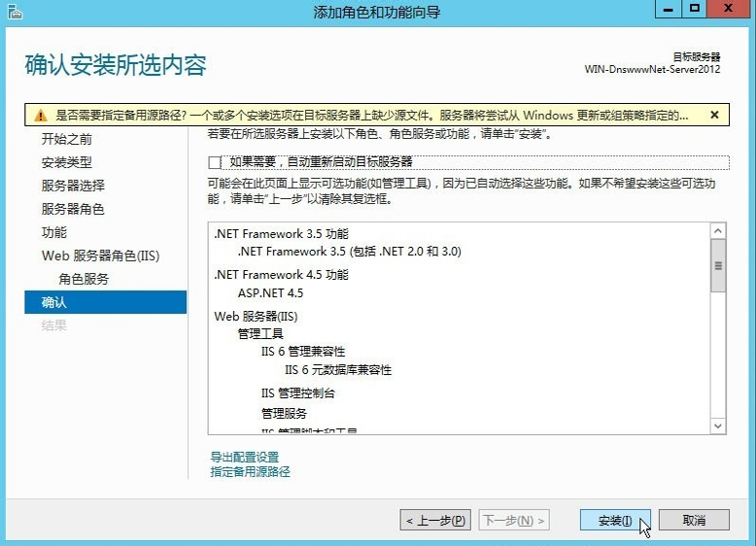
Task: Click the feature list scrollbar thumb
Action: (718, 265)
